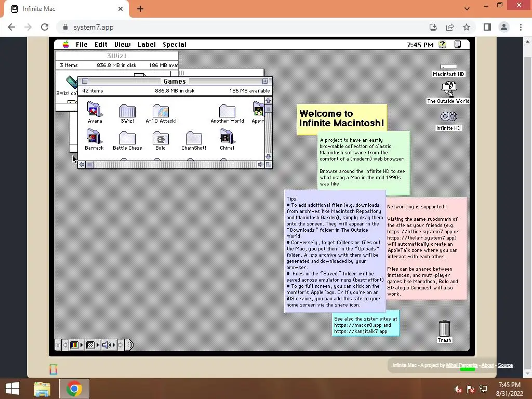This screenshot has height=399, width=532.
Task: Open File Explorer from the taskbar
Action: (42, 389)
